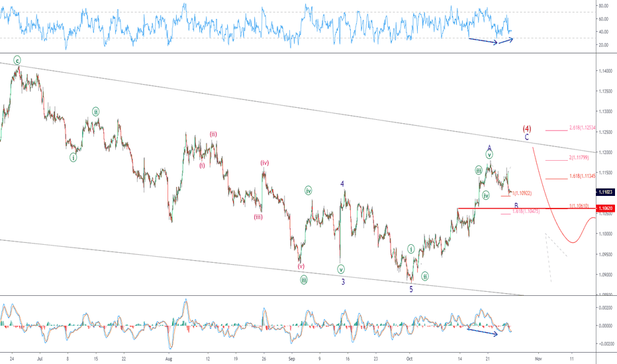Select the 26 date on the time axis
Screen dimensions: 617x364
(x=263, y=359)
